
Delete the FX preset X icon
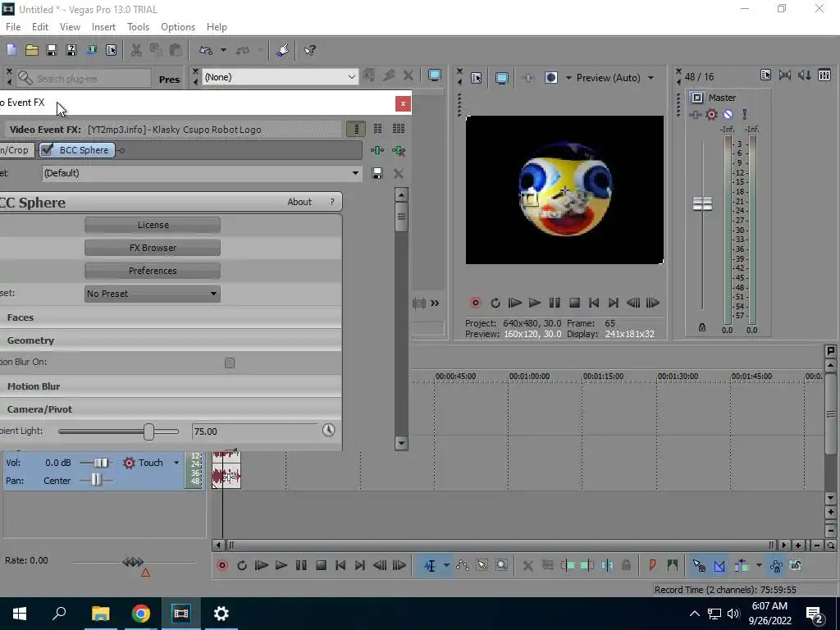coord(398,173)
